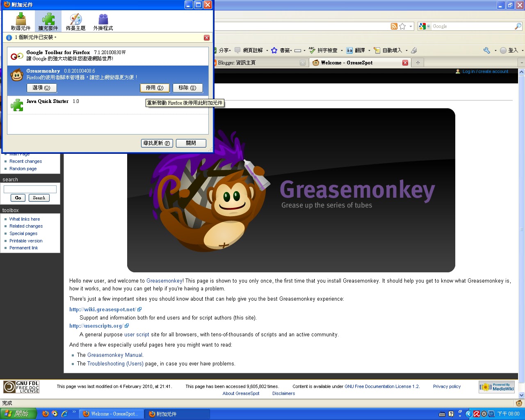This screenshot has width=525, height=420.
Task: Select the 擴充套件 (Extensions) panel
Action: pyautogui.click(x=48, y=22)
